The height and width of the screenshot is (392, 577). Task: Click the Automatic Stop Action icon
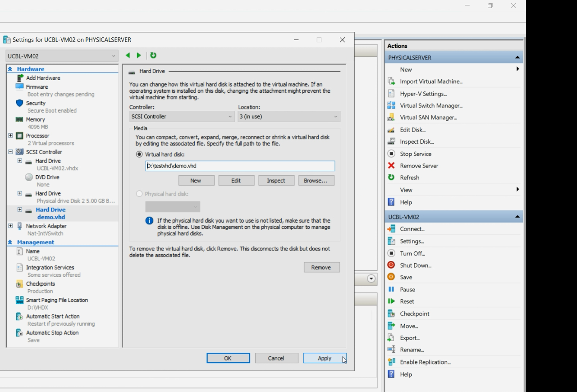(x=19, y=333)
